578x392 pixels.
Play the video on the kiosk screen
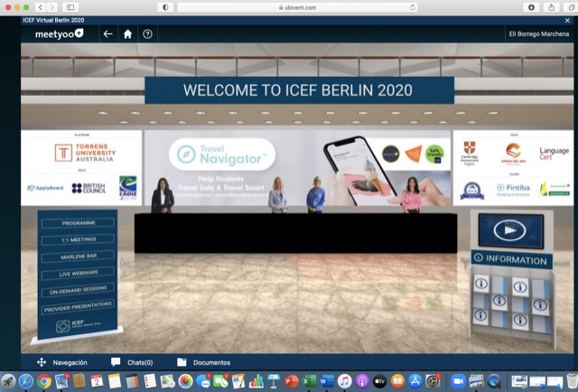tap(510, 230)
